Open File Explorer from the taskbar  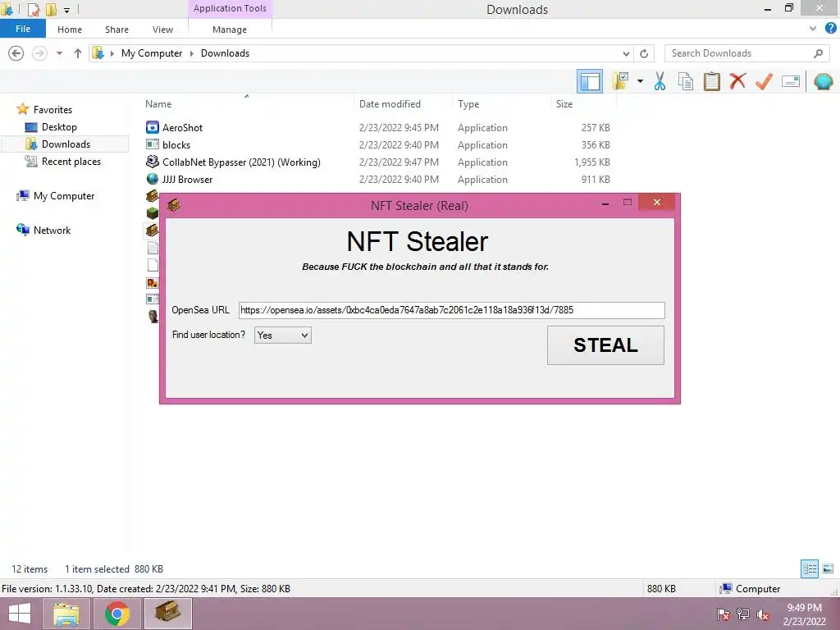[x=66, y=614]
